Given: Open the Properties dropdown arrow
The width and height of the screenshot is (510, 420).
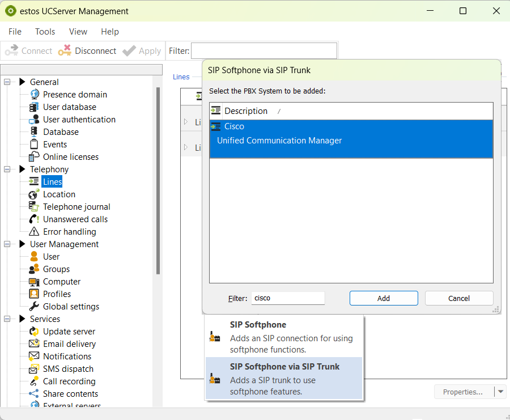Looking at the screenshot, I should 500,392.
